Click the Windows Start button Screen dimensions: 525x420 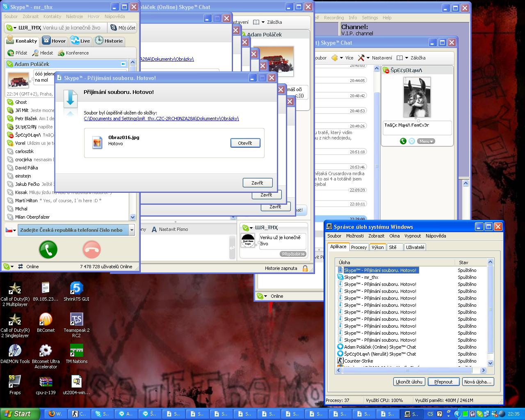(x=20, y=414)
